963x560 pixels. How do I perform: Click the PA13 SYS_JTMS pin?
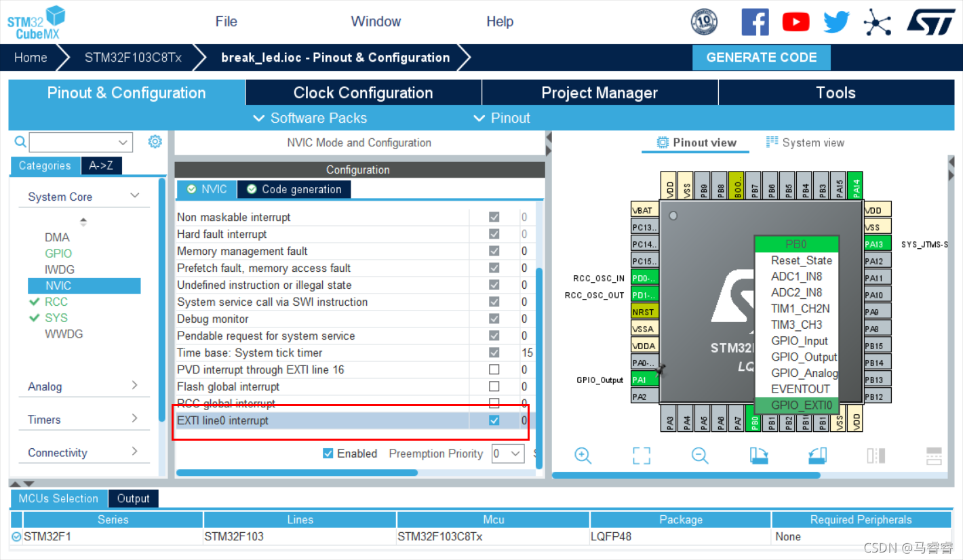[878, 244]
